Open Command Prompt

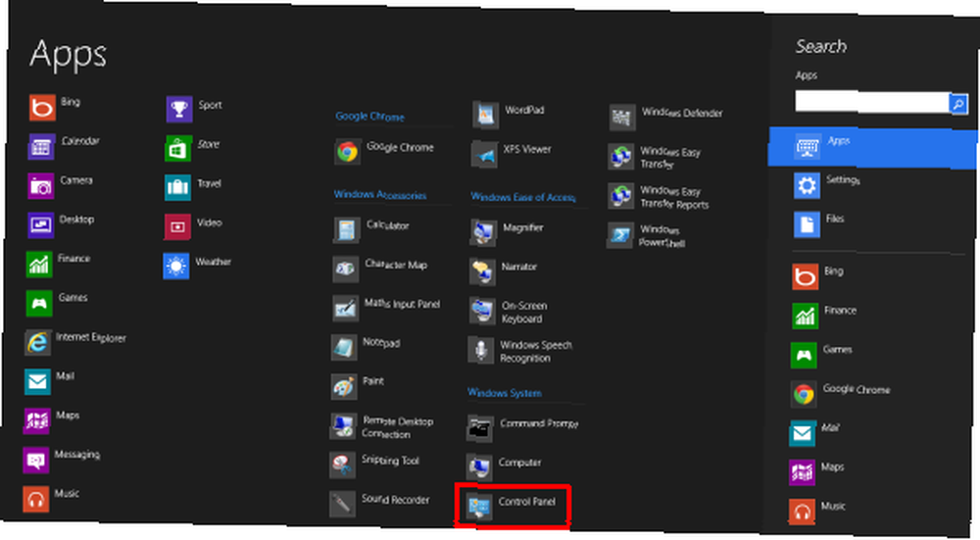pos(522,428)
